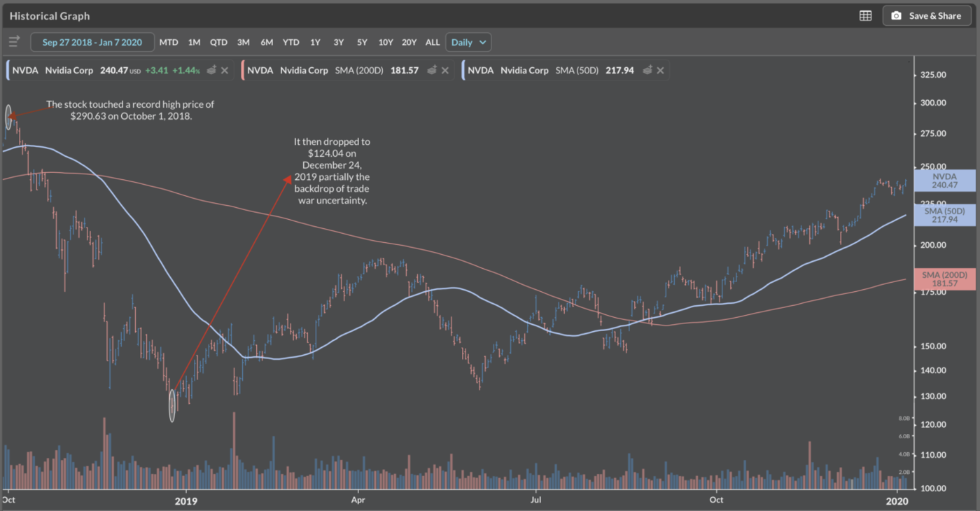
Task: Open style options for SMA (200D) series
Action: 432,71
